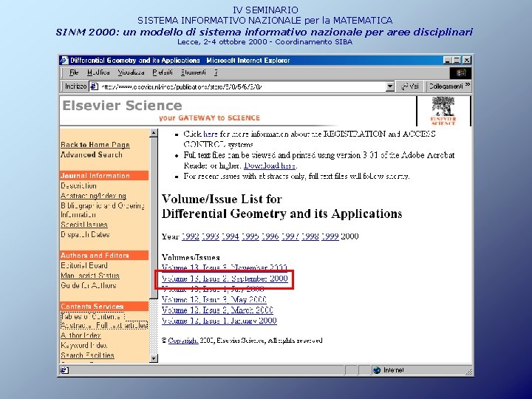
Task: Click the sidebar scroll up arrow
Action: pos(154,133)
